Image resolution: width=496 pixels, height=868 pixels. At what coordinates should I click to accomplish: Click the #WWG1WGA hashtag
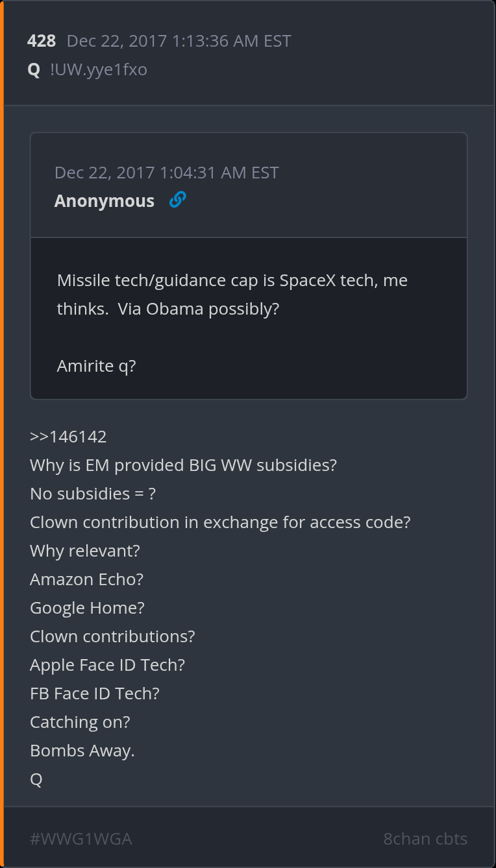81,839
